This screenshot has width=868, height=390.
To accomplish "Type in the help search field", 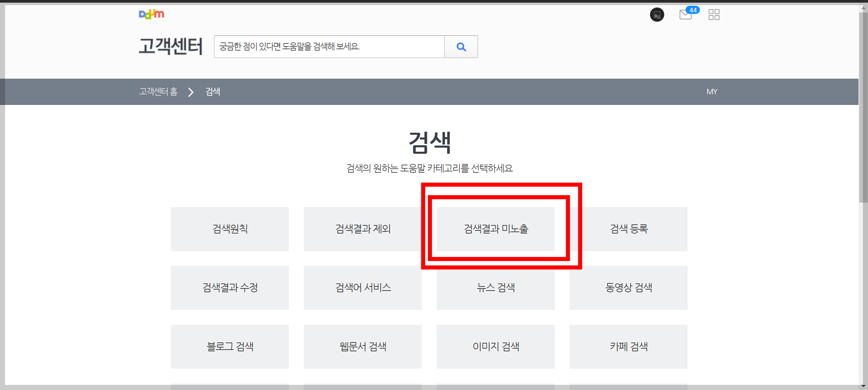I will pos(329,47).
